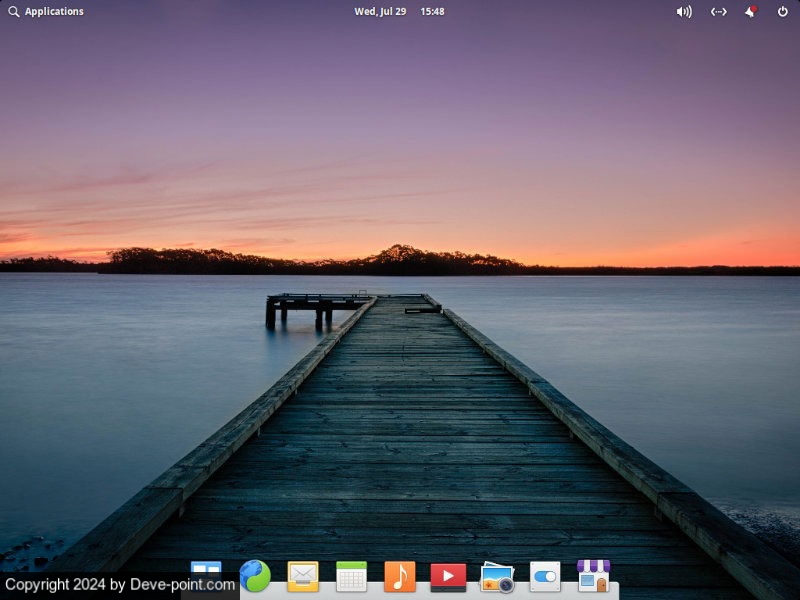
Task: Open the Multitasking View dock icon
Action: click(206, 567)
